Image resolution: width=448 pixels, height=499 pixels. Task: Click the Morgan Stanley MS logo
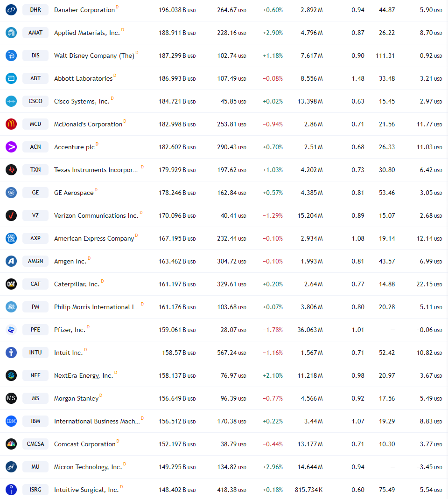tap(11, 398)
